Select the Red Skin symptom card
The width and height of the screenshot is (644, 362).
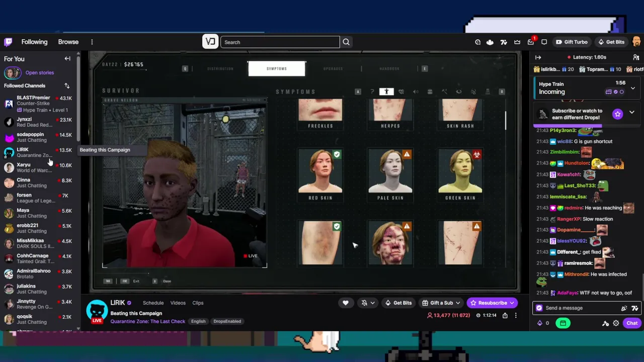pos(320,175)
